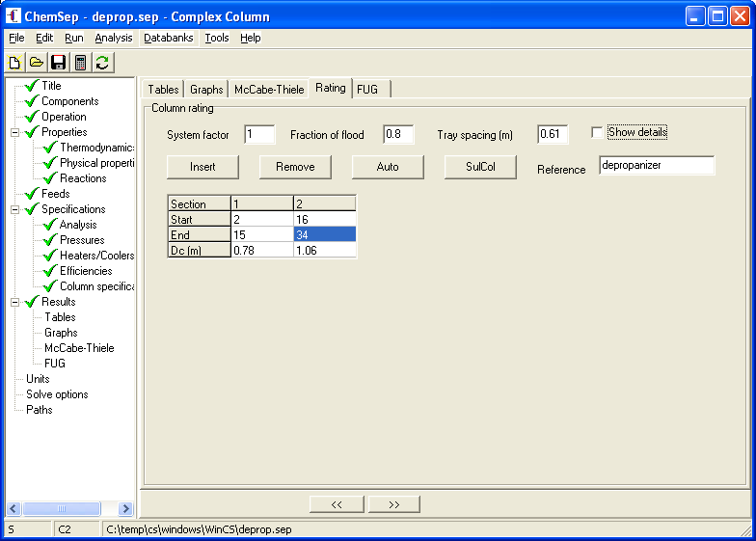Select the Rating tab
Image resolution: width=756 pixels, height=541 pixels.
pos(330,88)
